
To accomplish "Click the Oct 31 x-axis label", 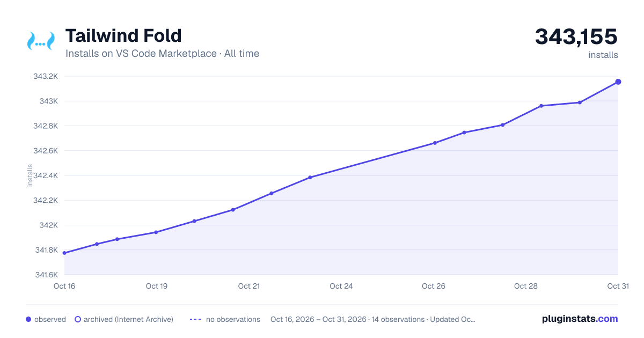I will [x=618, y=286].
